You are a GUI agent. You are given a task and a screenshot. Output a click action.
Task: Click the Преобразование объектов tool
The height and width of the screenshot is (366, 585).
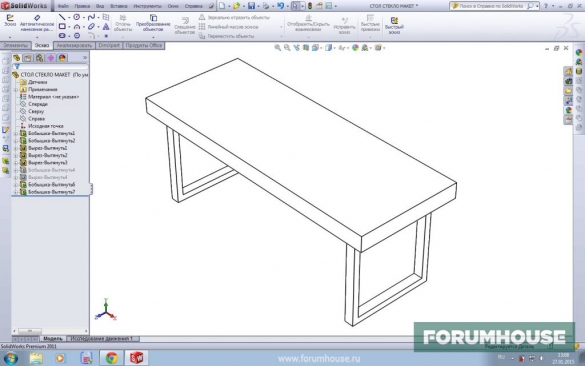(153, 23)
